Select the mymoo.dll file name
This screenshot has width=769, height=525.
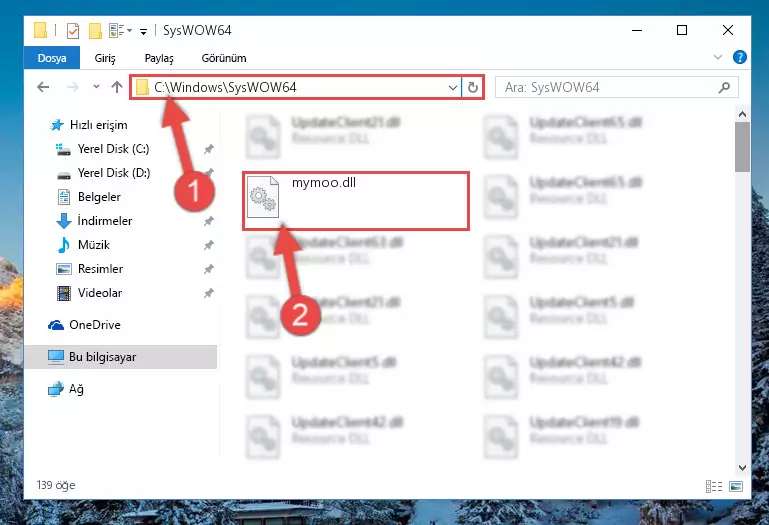324,183
